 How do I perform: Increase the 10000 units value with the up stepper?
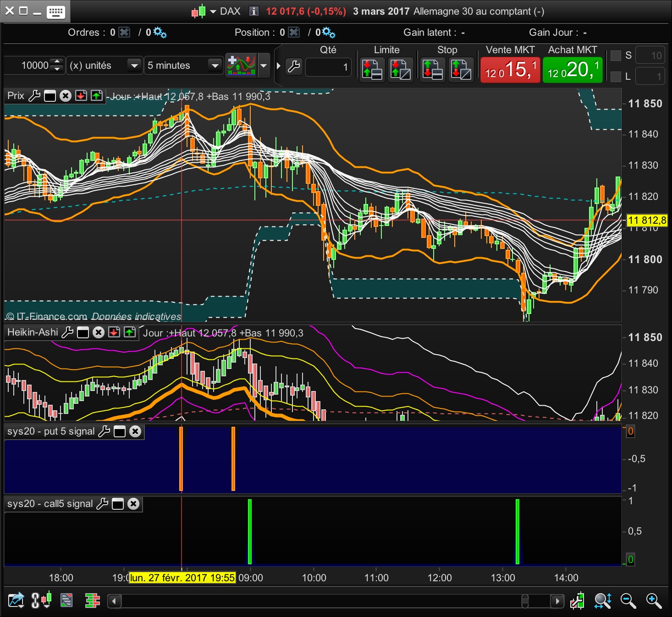tap(57, 61)
